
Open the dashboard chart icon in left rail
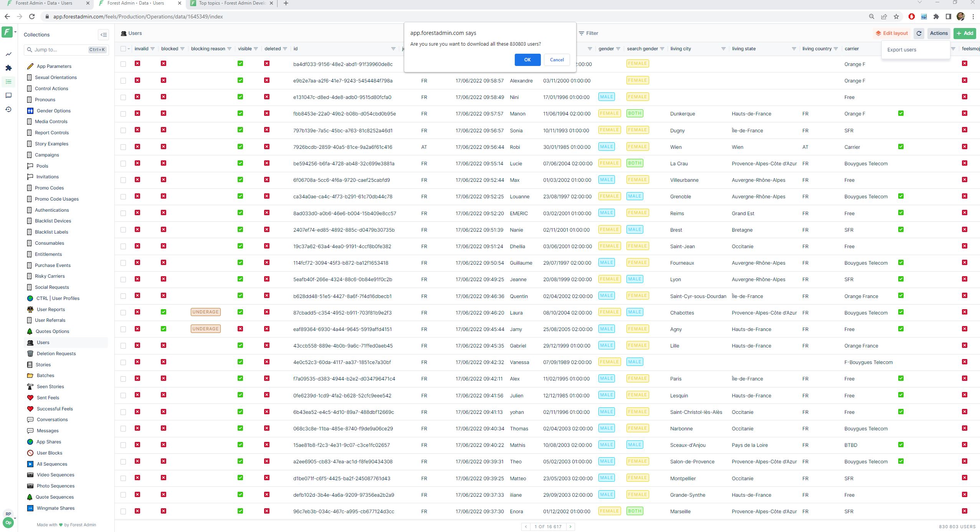(x=8, y=54)
